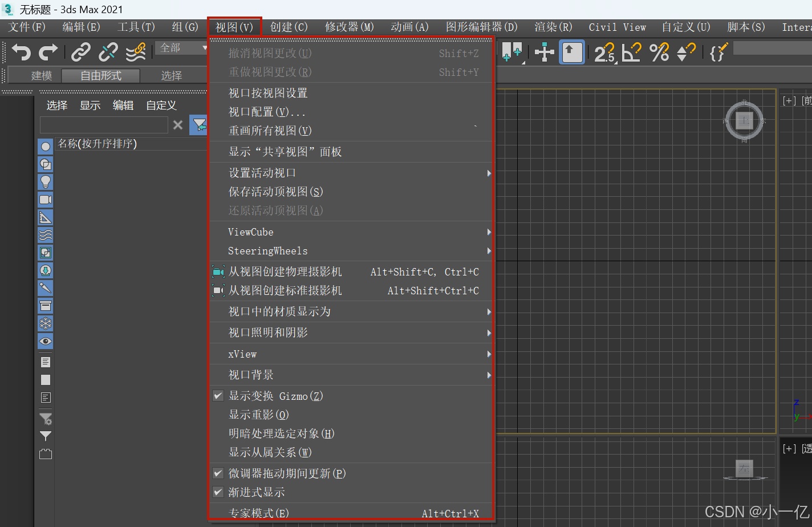Viewport: 812px width, 527px height.
Task: Expand the 视口中的材质显示为 submenu
Action: pyautogui.click(x=351, y=312)
